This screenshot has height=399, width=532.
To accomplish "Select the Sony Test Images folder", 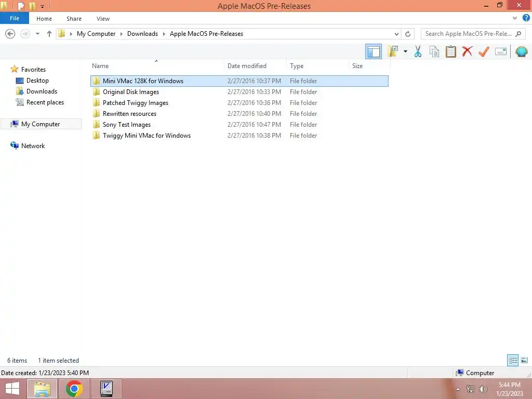I will [x=240, y=125].
